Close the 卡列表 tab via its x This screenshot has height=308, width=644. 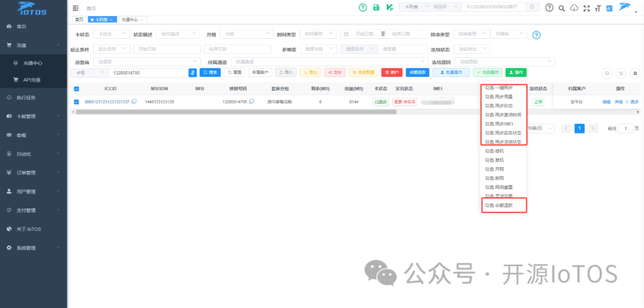point(112,20)
